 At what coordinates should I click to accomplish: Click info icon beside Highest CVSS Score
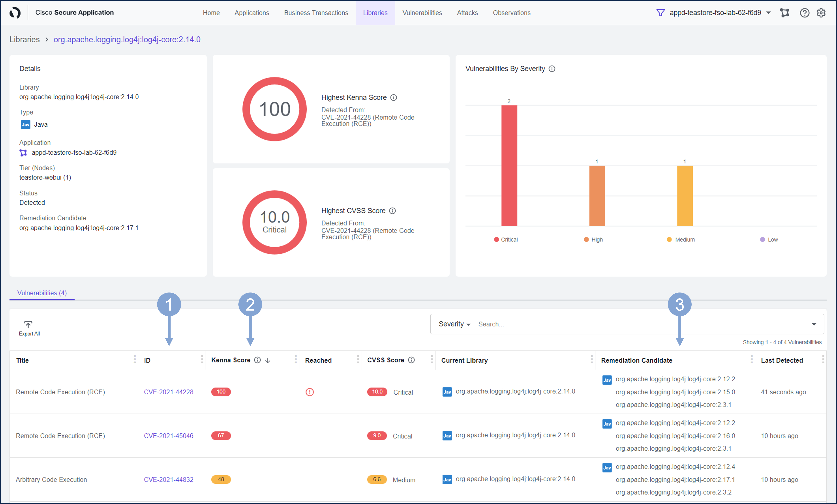pyautogui.click(x=392, y=210)
